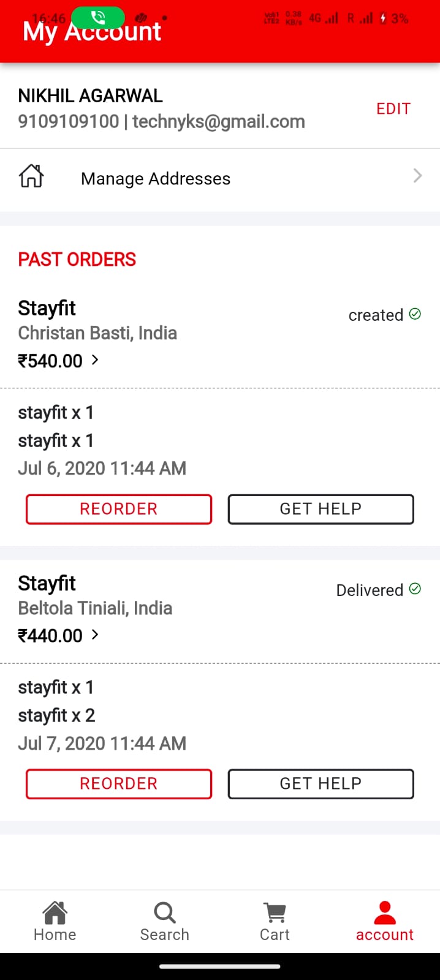This screenshot has height=980, width=440.
Task: Reorder the Beltola Tiniali delivered order
Action: pos(119,784)
